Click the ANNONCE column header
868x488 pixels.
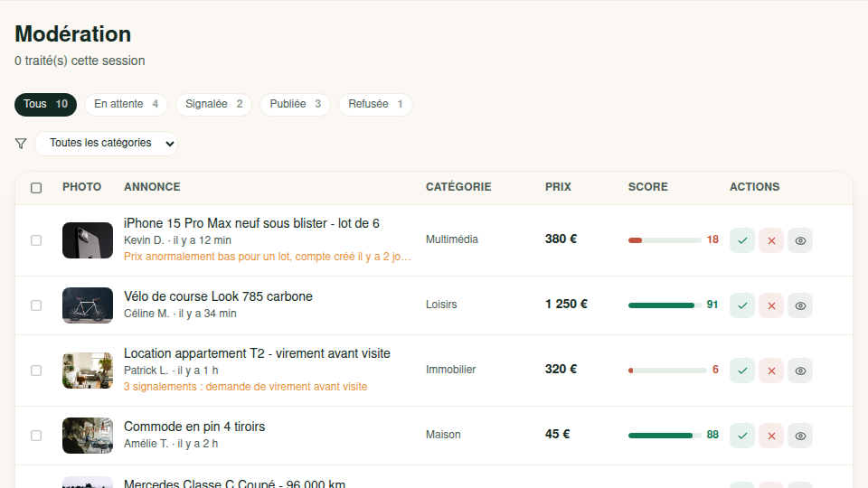[x=152, y=187]
